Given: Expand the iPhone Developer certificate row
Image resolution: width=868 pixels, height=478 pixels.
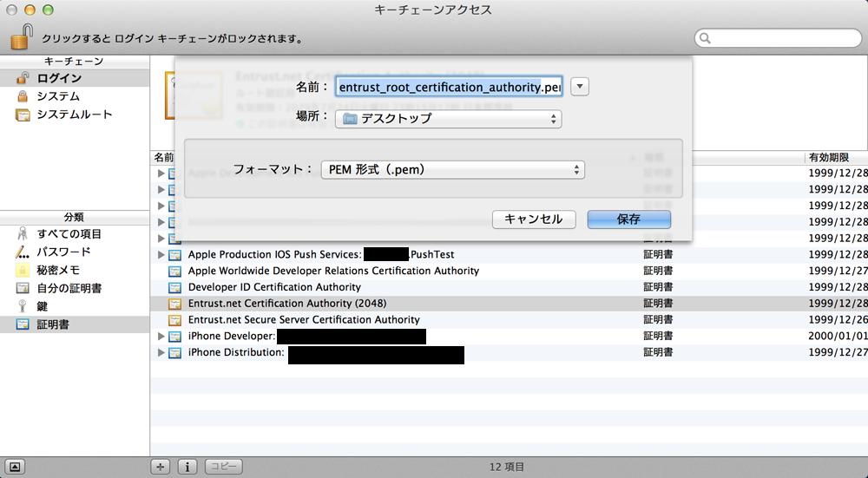Looking at the screenshot, I should tap(161, 337).
